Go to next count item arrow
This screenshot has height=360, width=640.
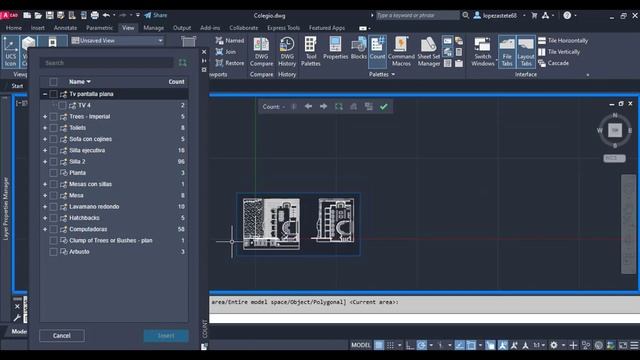(323, 107)
